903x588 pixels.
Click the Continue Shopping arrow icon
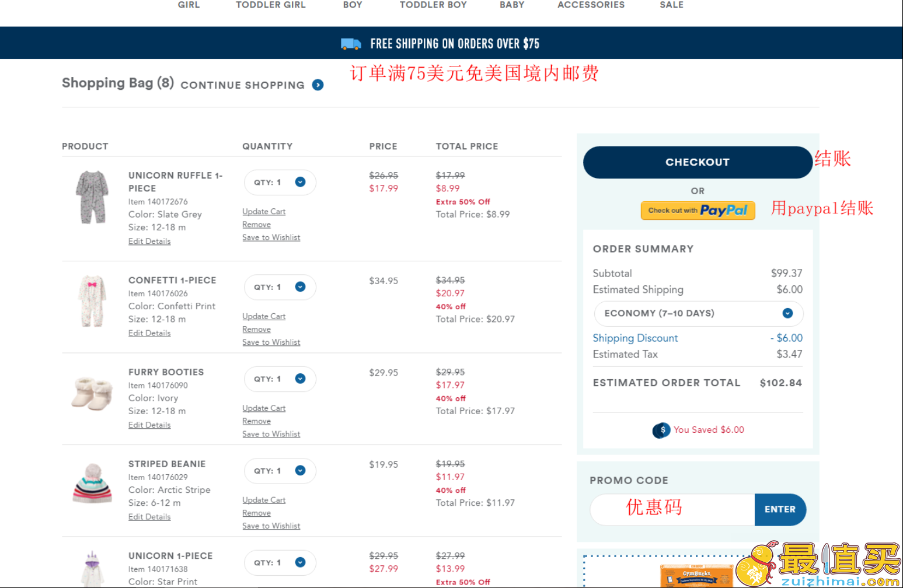pos(318,85)
